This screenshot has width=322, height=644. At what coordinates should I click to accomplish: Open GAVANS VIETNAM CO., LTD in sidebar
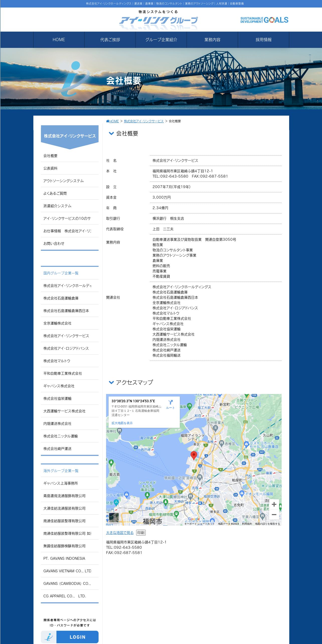70,571
